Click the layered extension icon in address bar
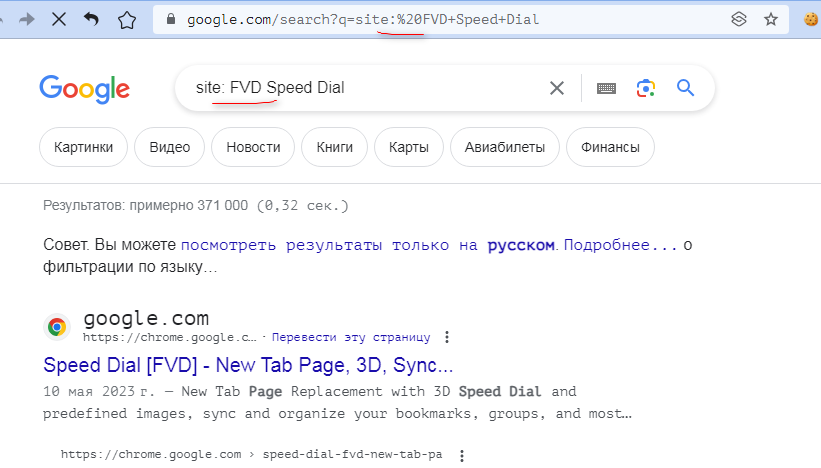Screen dimensions: 821x468 point(738,19)
